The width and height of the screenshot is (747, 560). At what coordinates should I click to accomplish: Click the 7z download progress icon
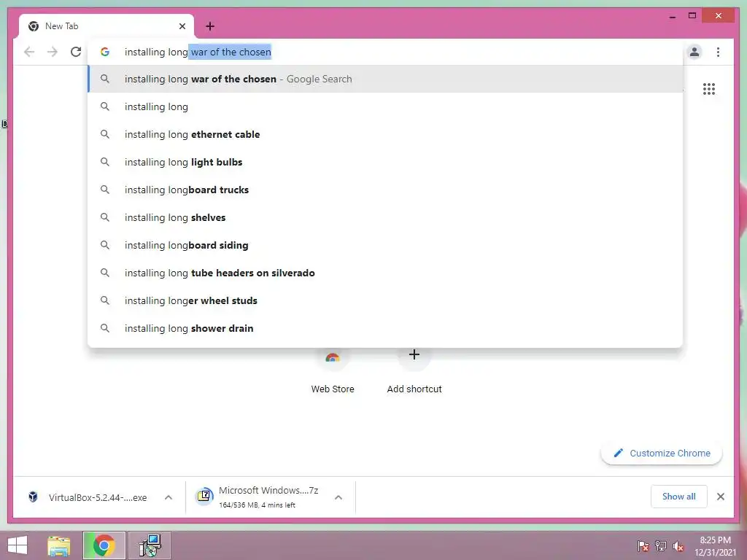pyautogui.click(x=204, y=496)
